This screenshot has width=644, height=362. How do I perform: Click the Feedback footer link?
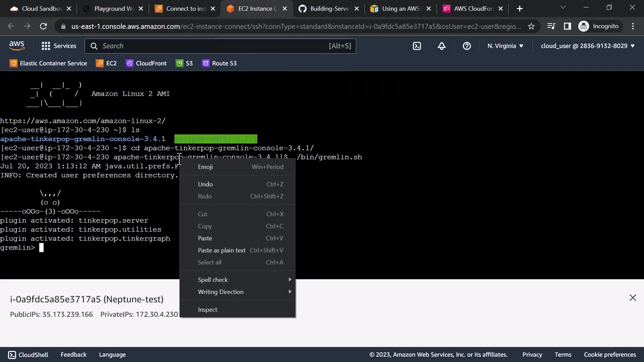[x=73, y=354]
